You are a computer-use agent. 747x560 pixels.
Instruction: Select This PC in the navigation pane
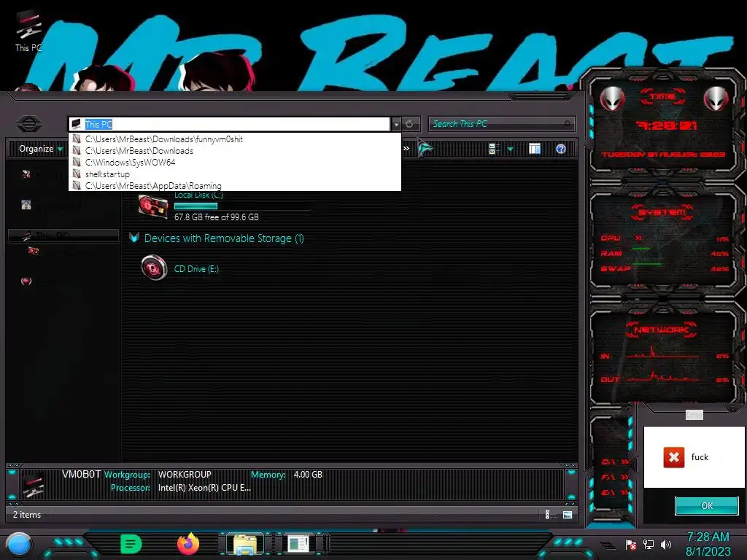click(x=63, y=236)
